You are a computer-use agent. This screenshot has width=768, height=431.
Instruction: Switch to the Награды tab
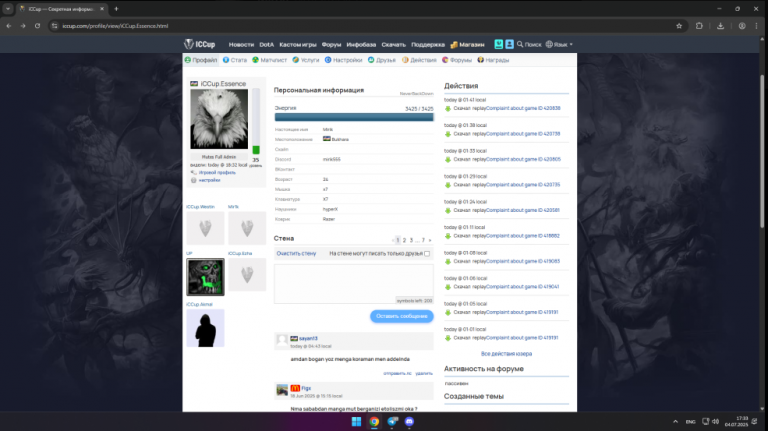coord(493,60)
